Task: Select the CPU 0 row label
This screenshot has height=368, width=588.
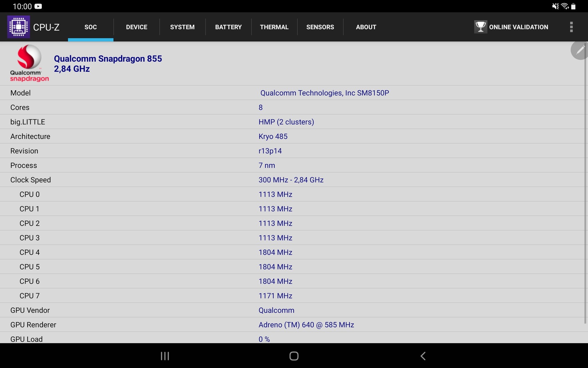Action: click(x=30, y=194)
